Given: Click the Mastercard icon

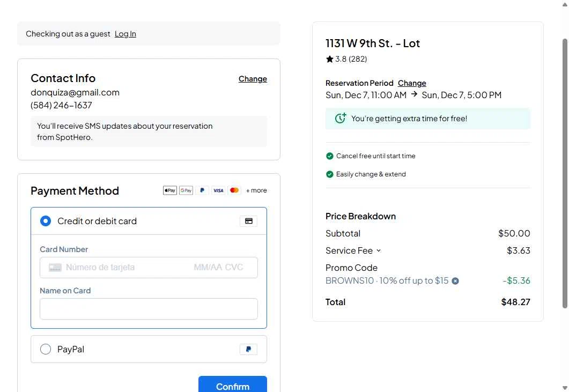Looking at the screenshot, I should pyautogui.click(x=234, y=190).
